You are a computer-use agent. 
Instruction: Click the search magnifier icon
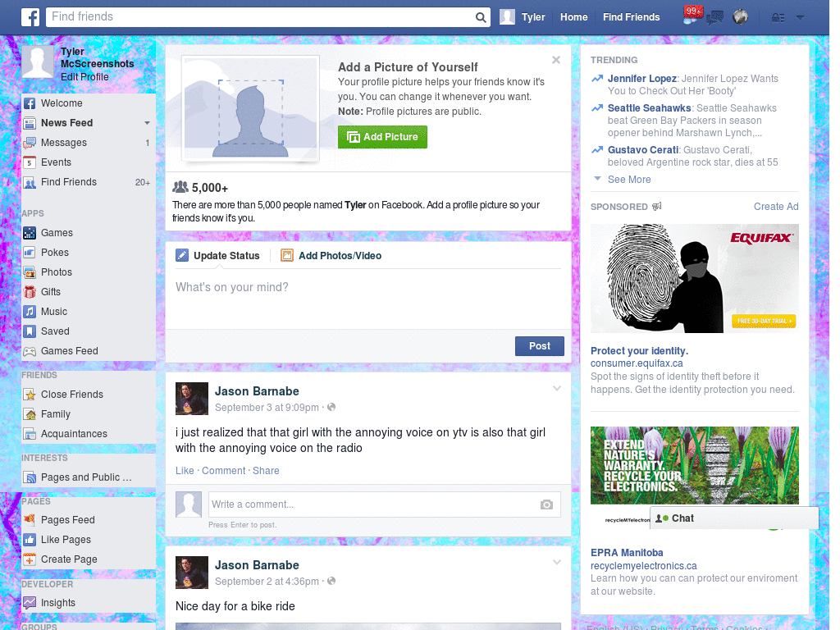481,17
